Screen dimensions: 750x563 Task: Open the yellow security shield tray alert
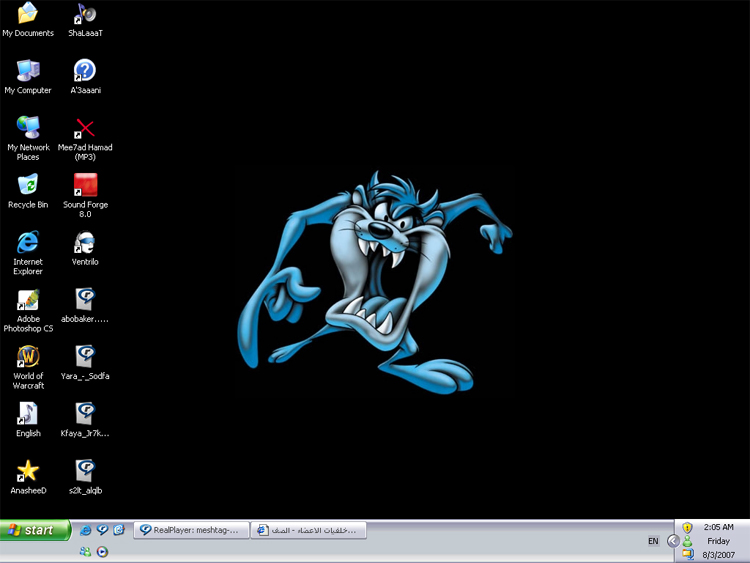point(687,528)
